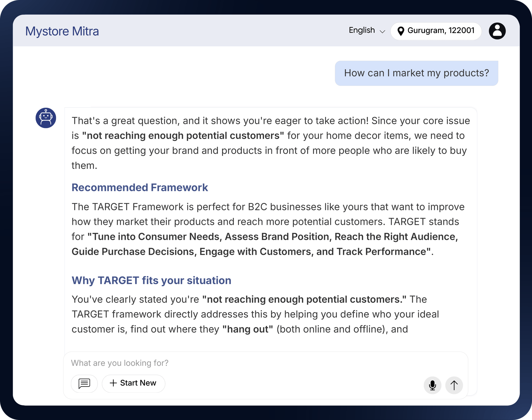The width and height of the screenshot is (532, 420).
Task: Expand the chevron next to English
Action: pyautogui.click(x=382, y=31)
